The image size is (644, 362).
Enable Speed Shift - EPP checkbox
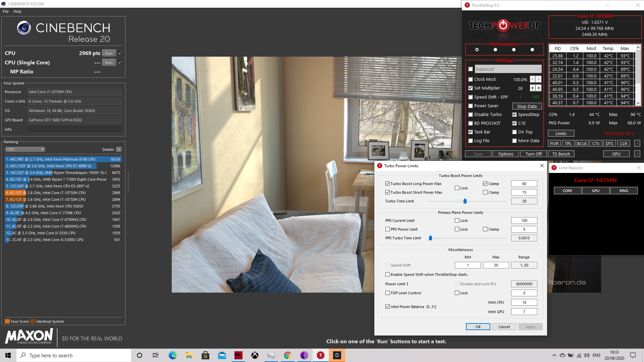471,97
